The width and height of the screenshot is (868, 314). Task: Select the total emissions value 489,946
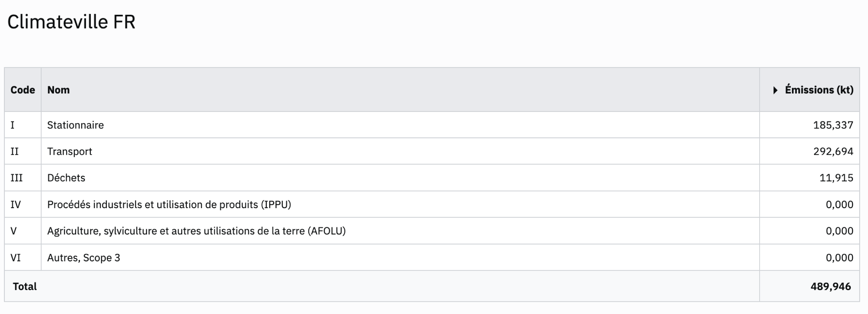point(831,286)
